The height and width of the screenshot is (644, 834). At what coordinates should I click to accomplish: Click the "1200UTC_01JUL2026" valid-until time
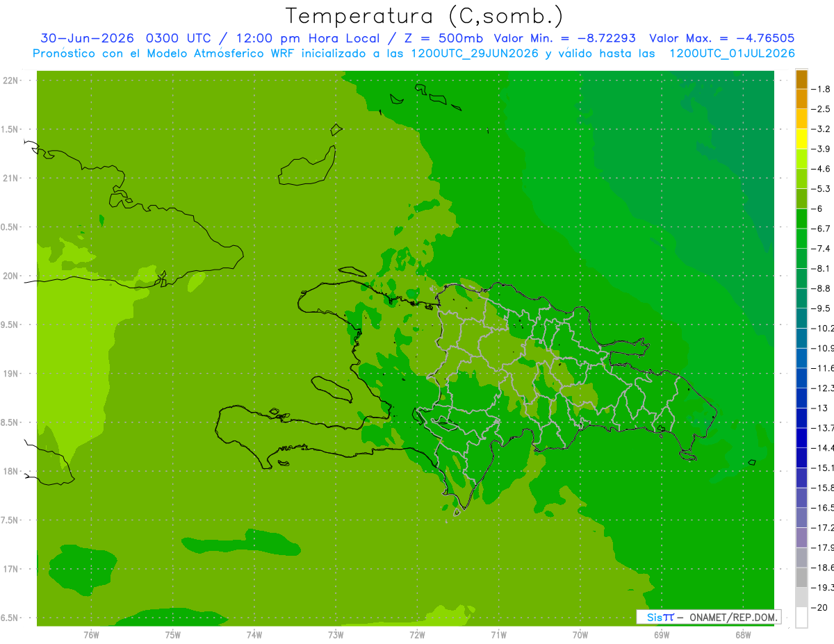(732, 53)
